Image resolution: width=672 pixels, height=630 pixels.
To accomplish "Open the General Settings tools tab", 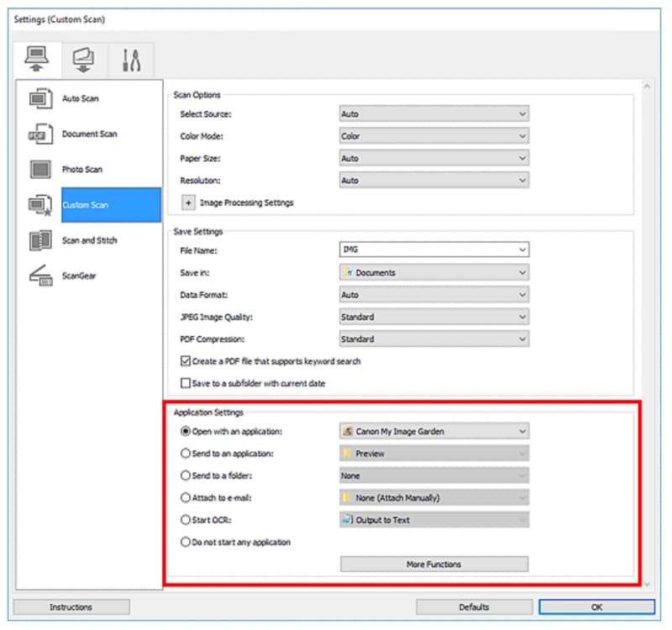I will pyautogui.click(x=131, y=60).
